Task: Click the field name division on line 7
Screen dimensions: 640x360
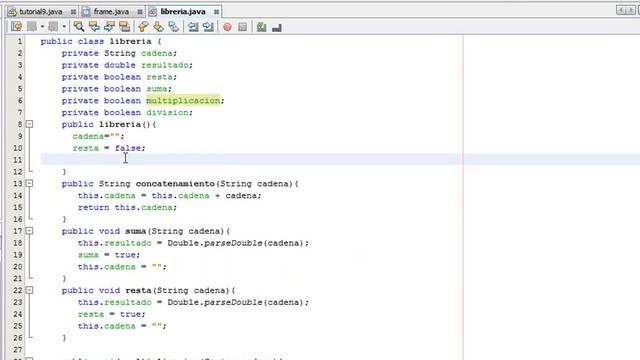Action: (x=167, y=112)
